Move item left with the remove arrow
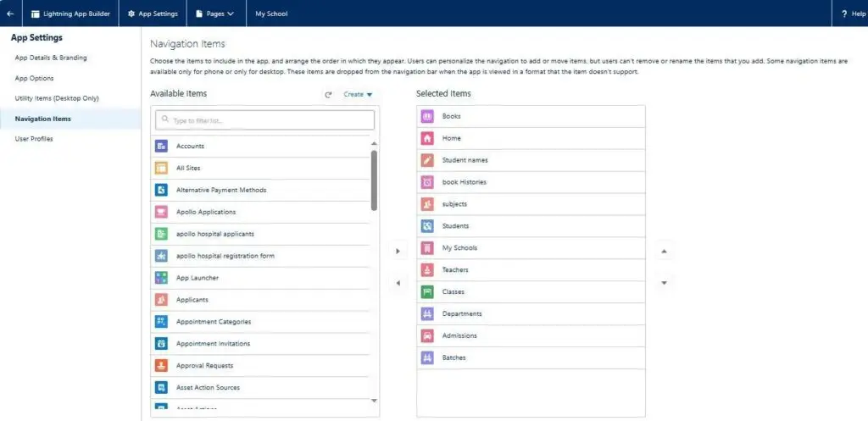 click(398, 283)
